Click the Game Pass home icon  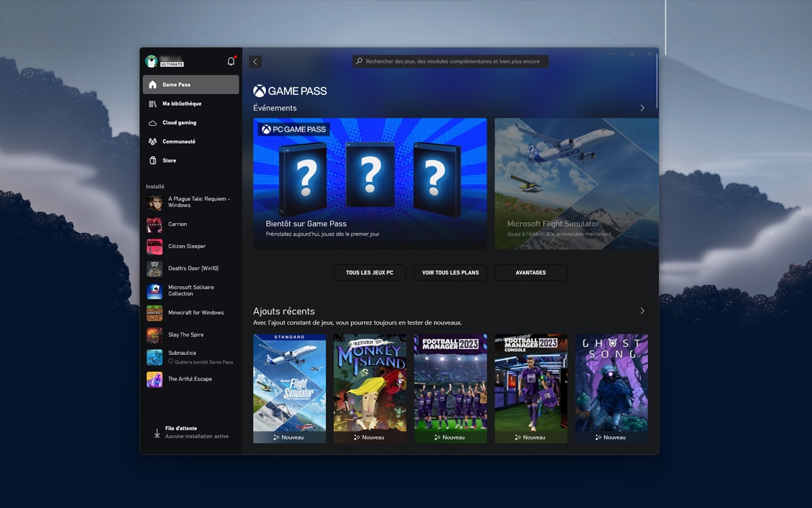tap(152, 85)
